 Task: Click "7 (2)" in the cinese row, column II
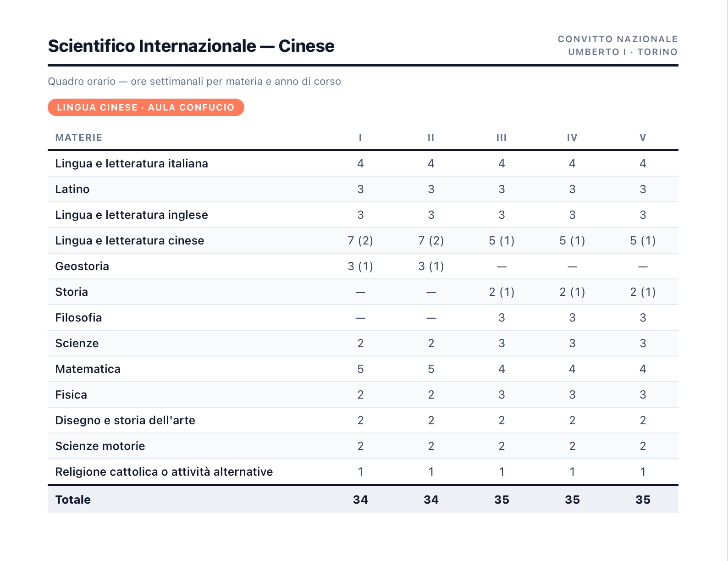click(x=431, y=241)
